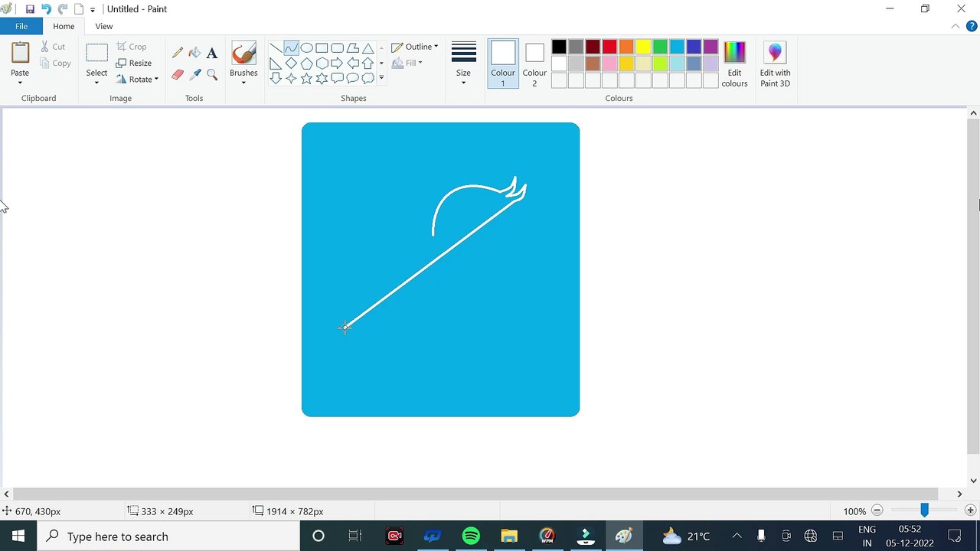Click the zoom slider handle

tap(924, 510)
